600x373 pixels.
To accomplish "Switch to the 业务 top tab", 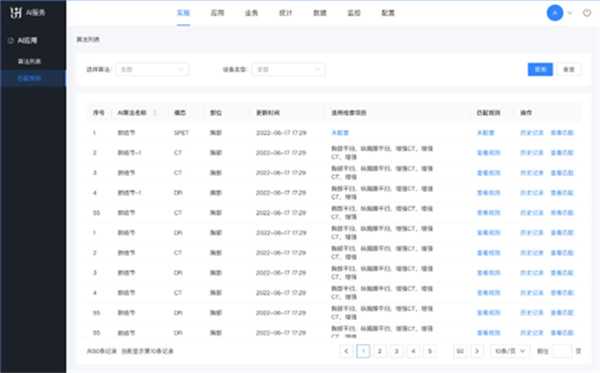I will click(x=251, y=13).
